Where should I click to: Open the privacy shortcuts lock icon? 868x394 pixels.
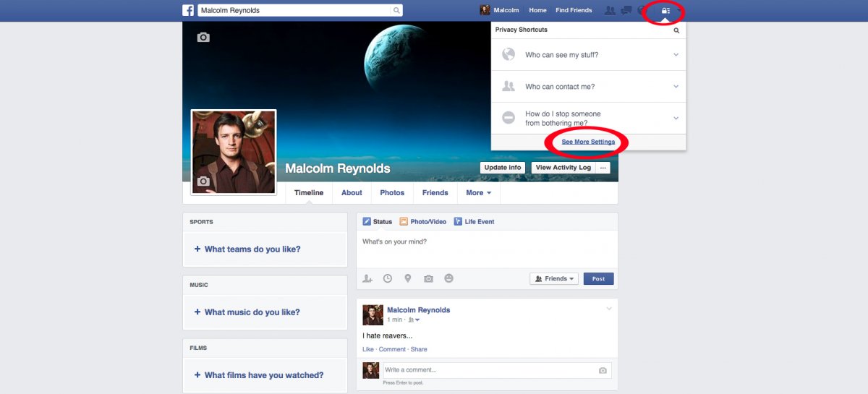(x=665, y=11)
